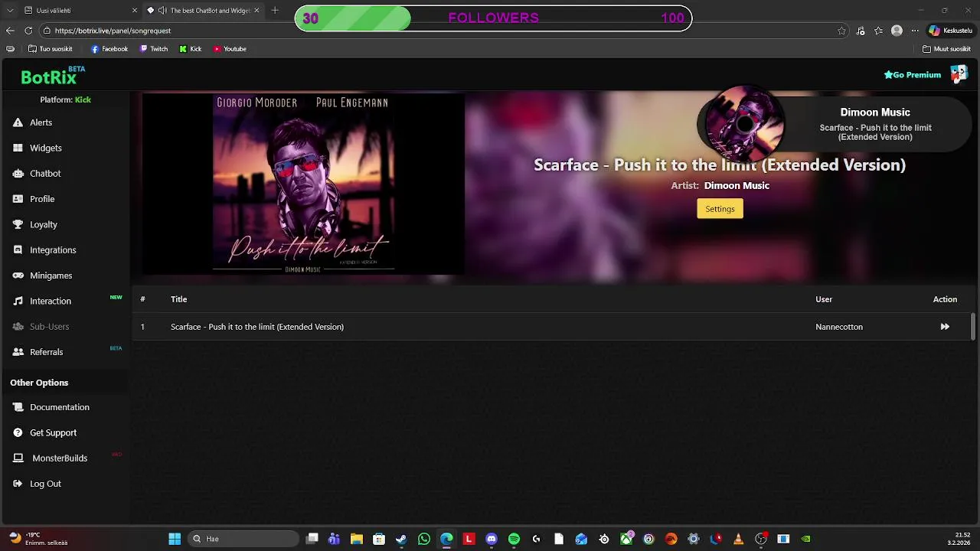980x551 pixels.
Task: Click the botrix.live address bar
Action: [444, 31]
